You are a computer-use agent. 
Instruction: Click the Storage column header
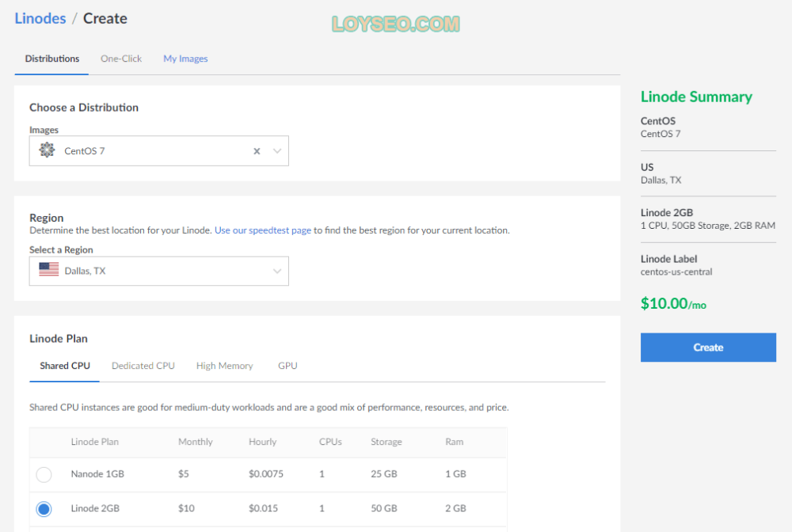coord(386,442)
